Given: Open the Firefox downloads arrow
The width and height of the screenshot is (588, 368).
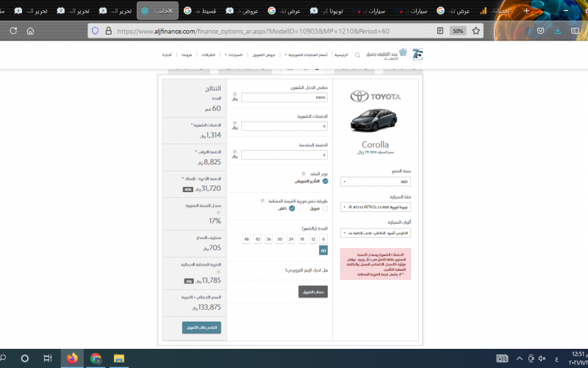Looking at the screenshot, I should point(558,31).
